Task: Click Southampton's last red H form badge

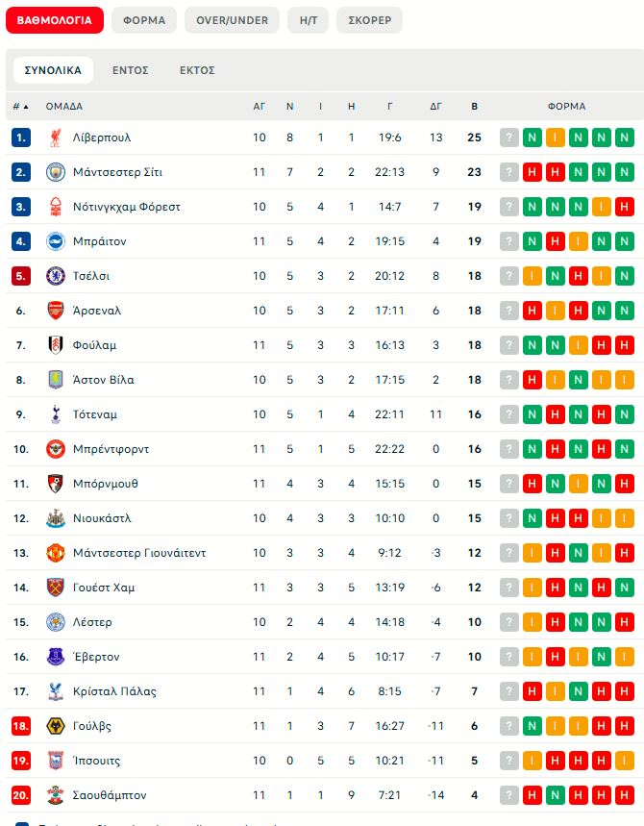Action: [625, 795]
